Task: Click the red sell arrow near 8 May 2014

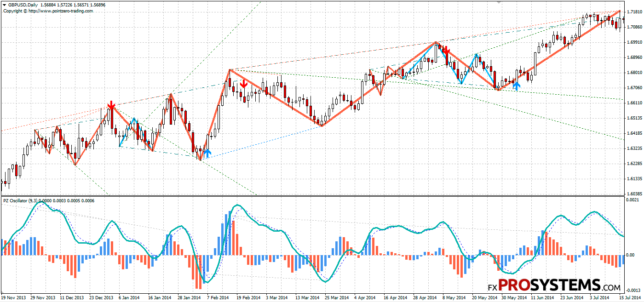Action: (446, 51)
